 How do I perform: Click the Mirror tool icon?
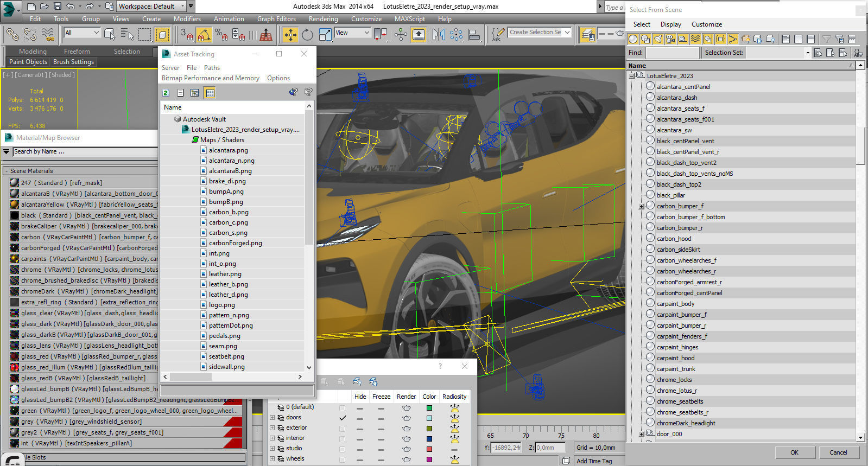tap(439, 35)
